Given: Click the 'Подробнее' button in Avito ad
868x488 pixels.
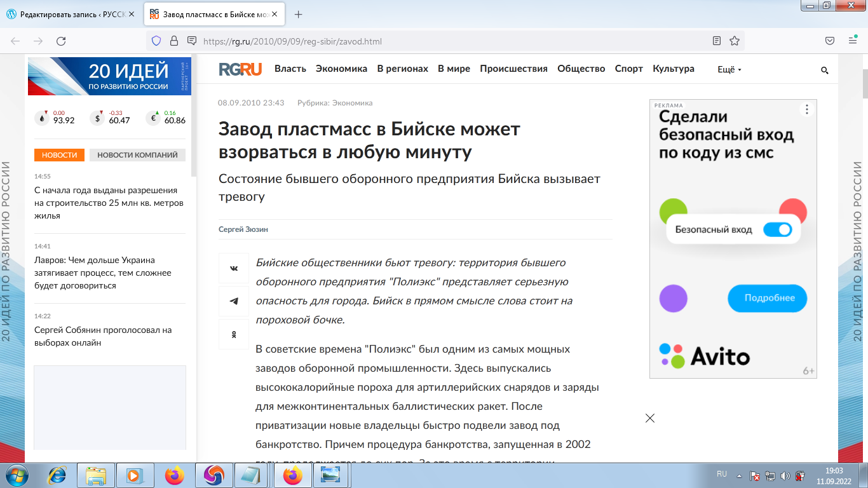Looking at the screenshot, I should click(767, 298).
